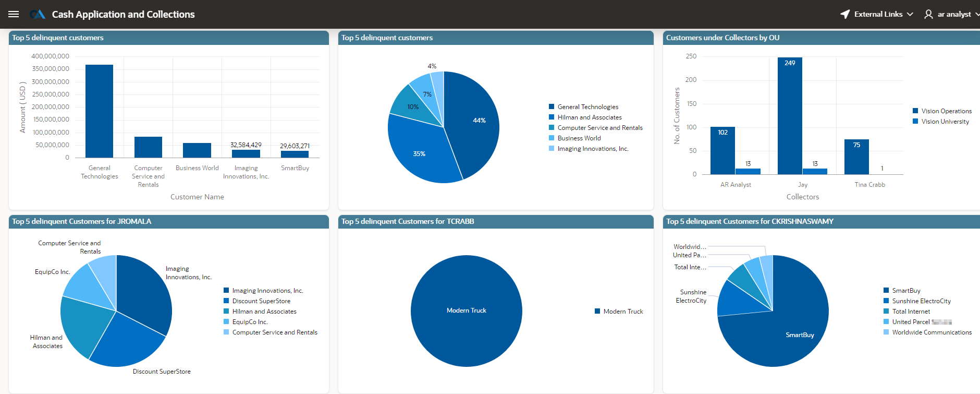Click the Hilman and Associates legend swatch in top pie
Image resolution: width=980 pixels, height=394 pixels.
(x=552, y=117)
